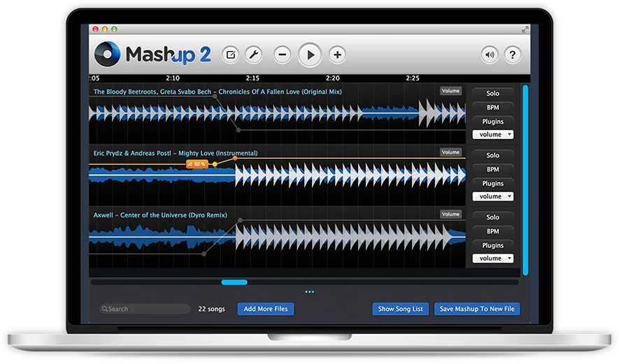The image size is (619, 364).
Task: Click the magnifier icon in the search field
Action: tap(105, 309)
